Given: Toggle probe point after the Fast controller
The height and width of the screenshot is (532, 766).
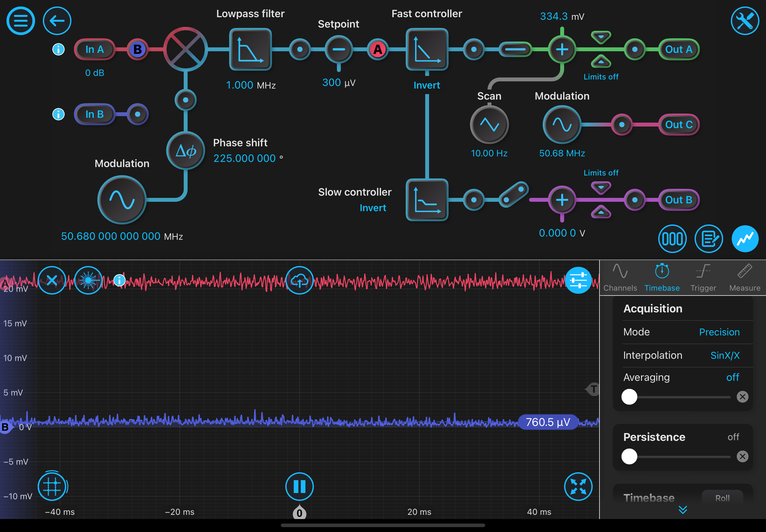Looking at the screenshot, I should pos(474,49).
